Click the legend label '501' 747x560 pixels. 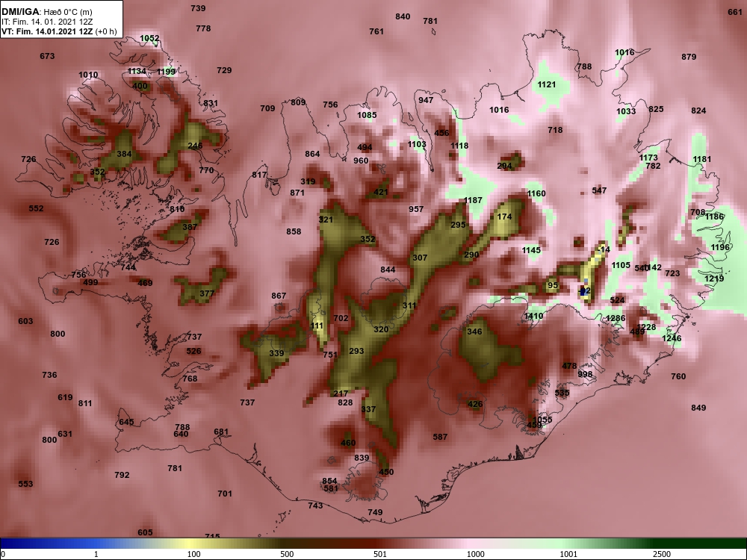tap(380, 554)
